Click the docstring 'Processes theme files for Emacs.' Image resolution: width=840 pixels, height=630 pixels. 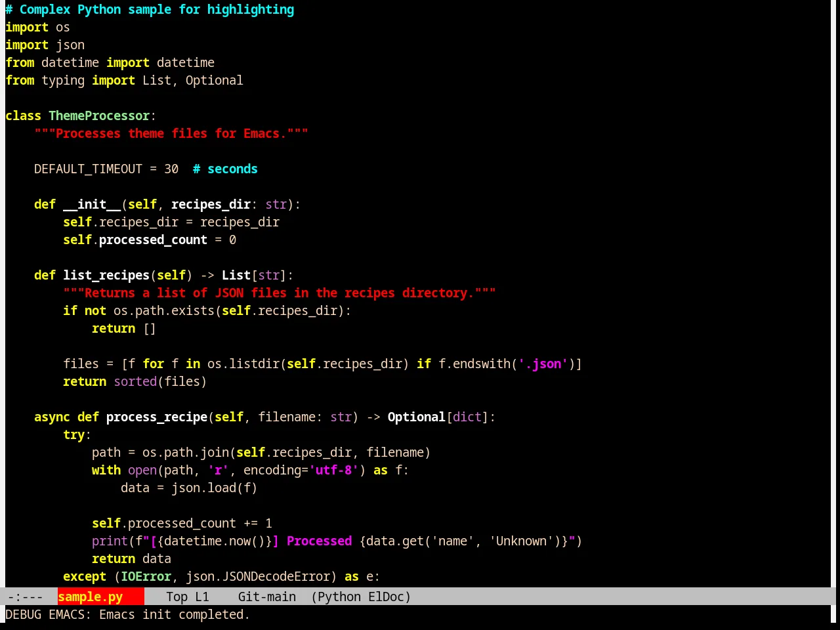tap(171, 133)
